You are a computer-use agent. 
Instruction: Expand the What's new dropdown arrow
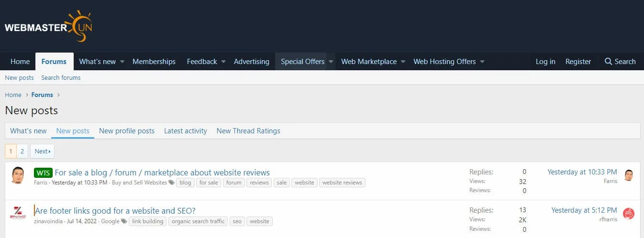click(x=122, y=62)
